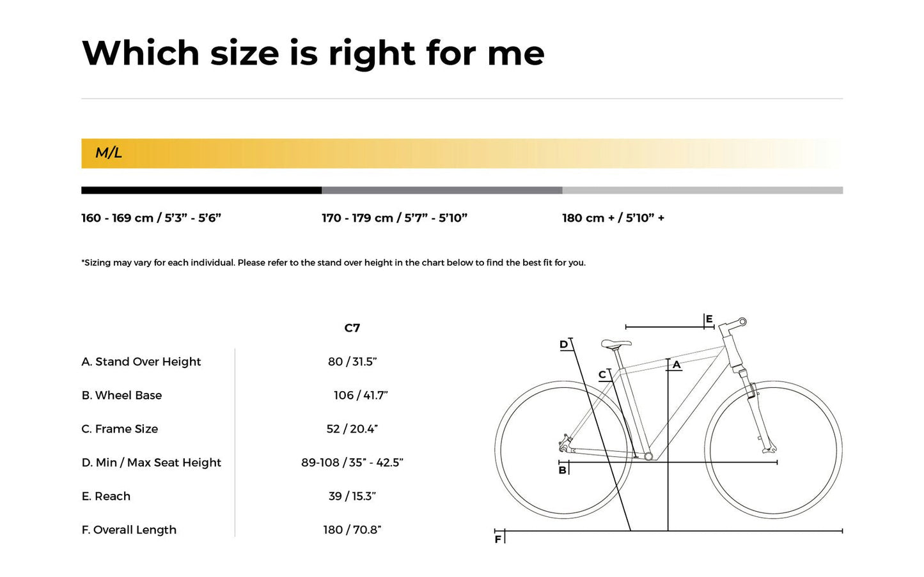
Task: Click the 'C' marker on the bike diagram
Action: click(602, 375)
